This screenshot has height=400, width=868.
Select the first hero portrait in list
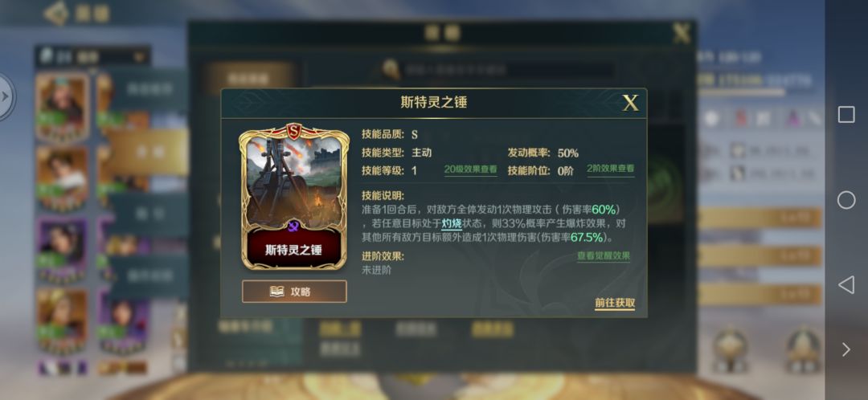[x=62, y=106]
